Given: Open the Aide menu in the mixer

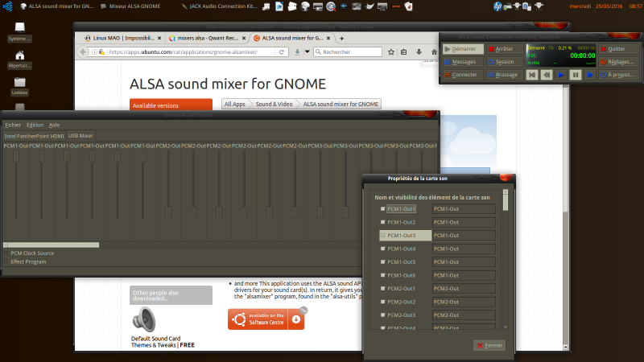Looking at the screenshot, I should [x=54, y=125].
